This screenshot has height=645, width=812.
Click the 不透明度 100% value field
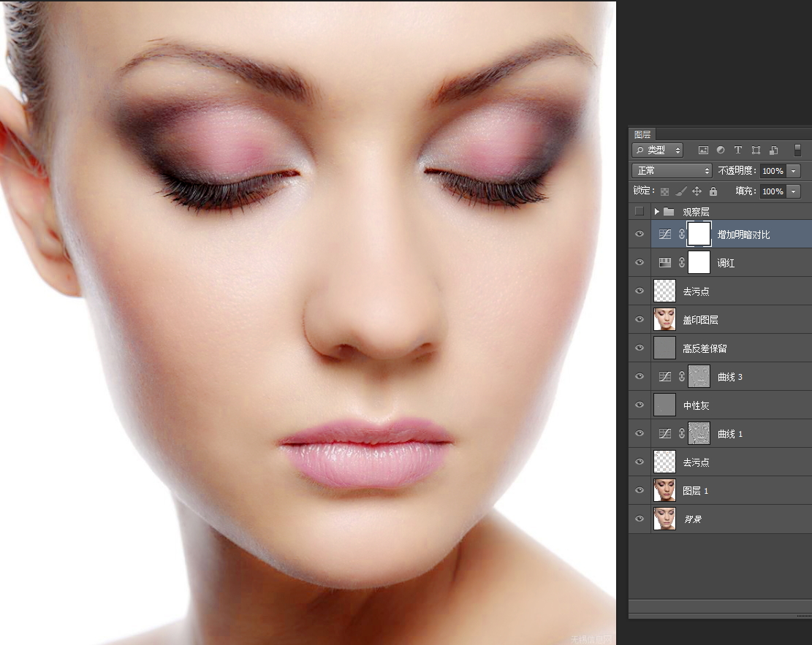[773, 171]
